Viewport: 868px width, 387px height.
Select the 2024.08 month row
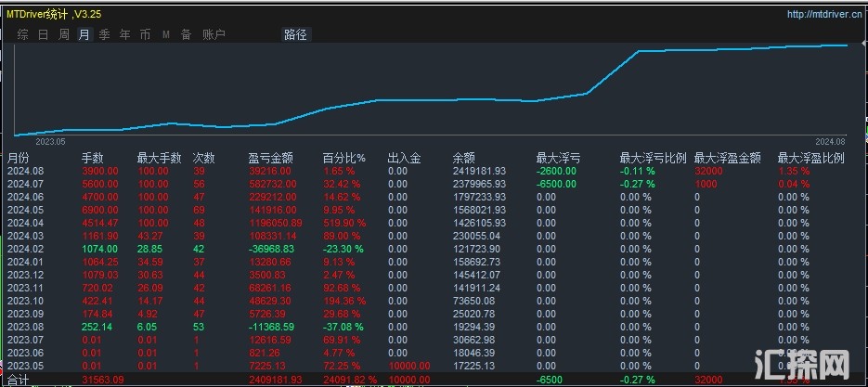click(24, 171)
